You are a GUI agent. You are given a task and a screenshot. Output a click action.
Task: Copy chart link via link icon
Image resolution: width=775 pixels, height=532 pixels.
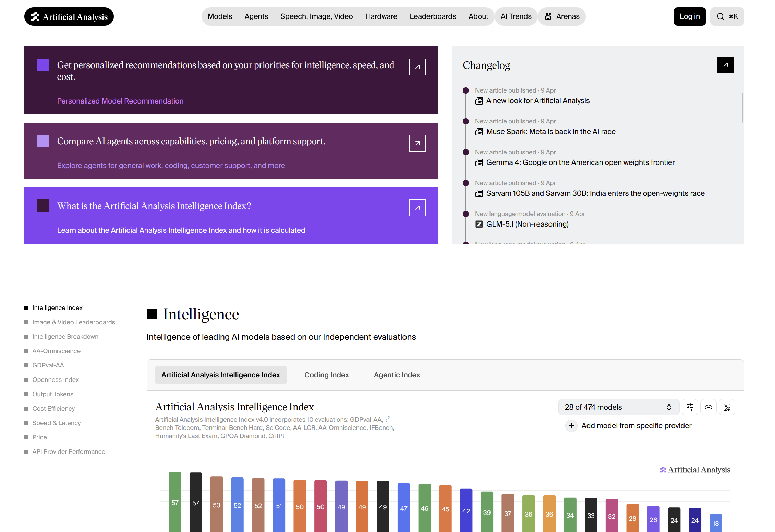coord(708,407)
